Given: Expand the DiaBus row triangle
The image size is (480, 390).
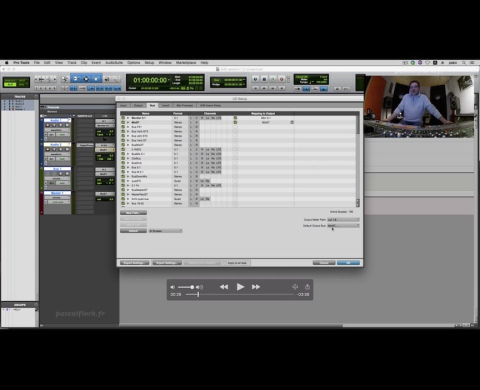Looking at the screenshot, I should click(x=128, y=158).
